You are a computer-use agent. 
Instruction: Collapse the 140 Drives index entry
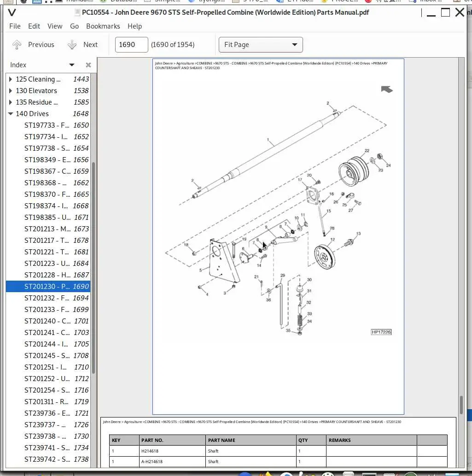tap(11, 114)
